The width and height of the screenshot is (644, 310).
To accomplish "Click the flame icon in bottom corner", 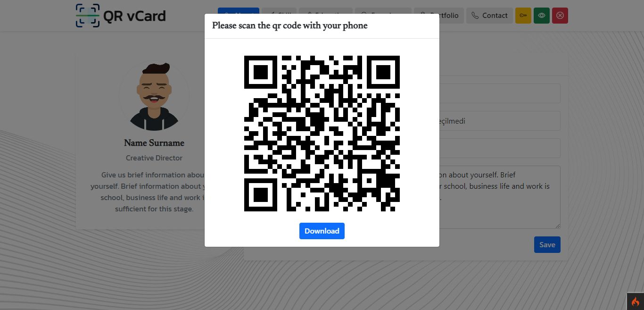I will pos(635,302).
